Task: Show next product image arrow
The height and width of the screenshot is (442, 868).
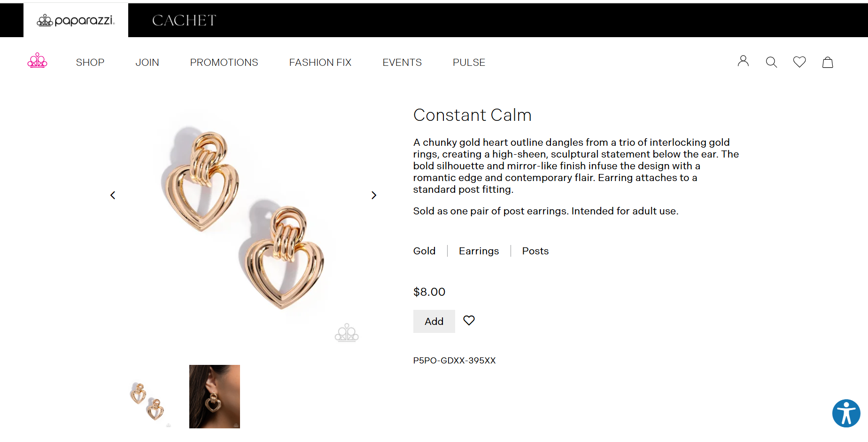Action: (x=374, y=195)
